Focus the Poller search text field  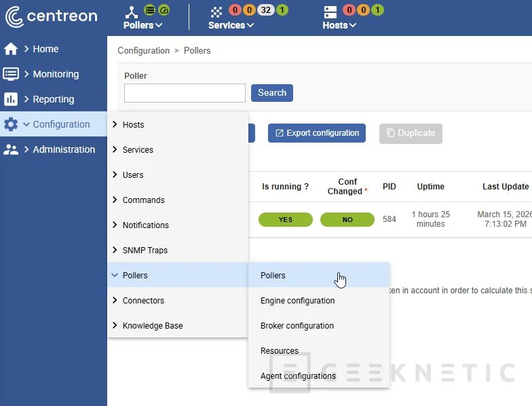click(185, 93)
